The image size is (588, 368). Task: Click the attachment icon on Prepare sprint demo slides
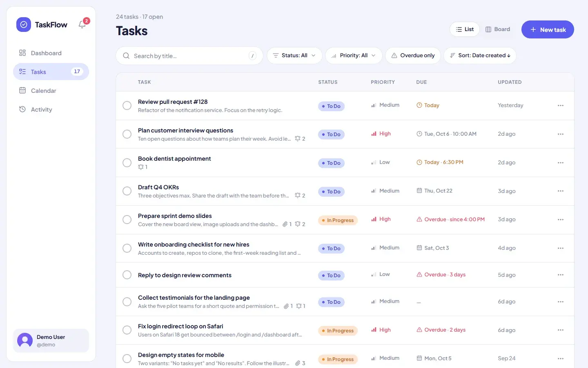(285, 224)
